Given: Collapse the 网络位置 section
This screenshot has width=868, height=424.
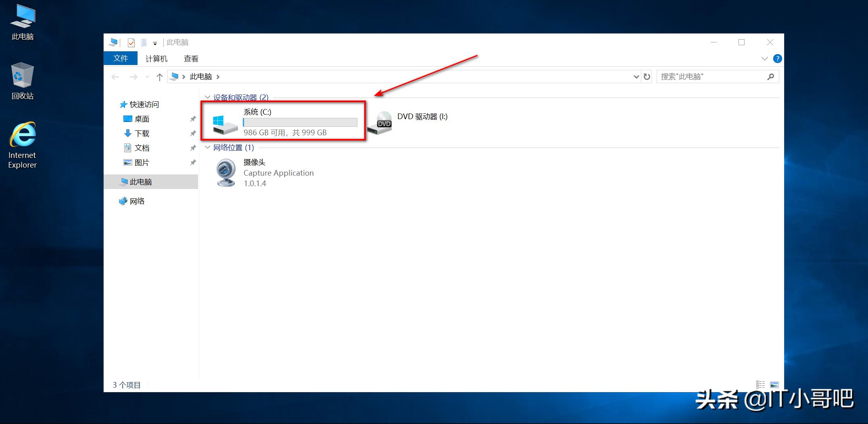Looking at the screenshot, I should coord(207,147).
